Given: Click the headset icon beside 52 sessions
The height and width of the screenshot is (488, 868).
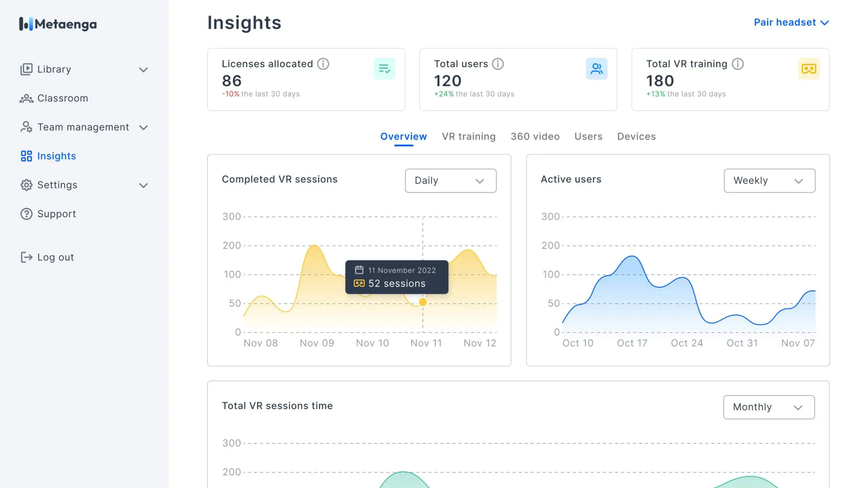Looking at the screenshot, I should pos(359,283).
